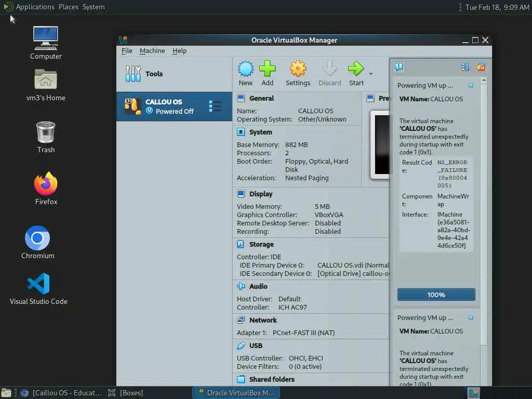Switch to Caillou OS browser taskbar item
This screenshot has width=532, height=399.
tap(61, 393)
